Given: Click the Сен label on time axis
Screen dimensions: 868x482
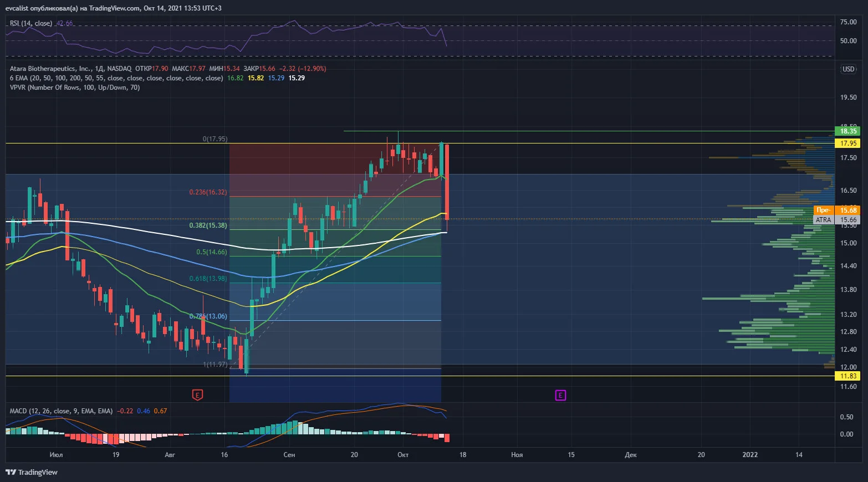Looking at the screenshot, I should 289,455.
